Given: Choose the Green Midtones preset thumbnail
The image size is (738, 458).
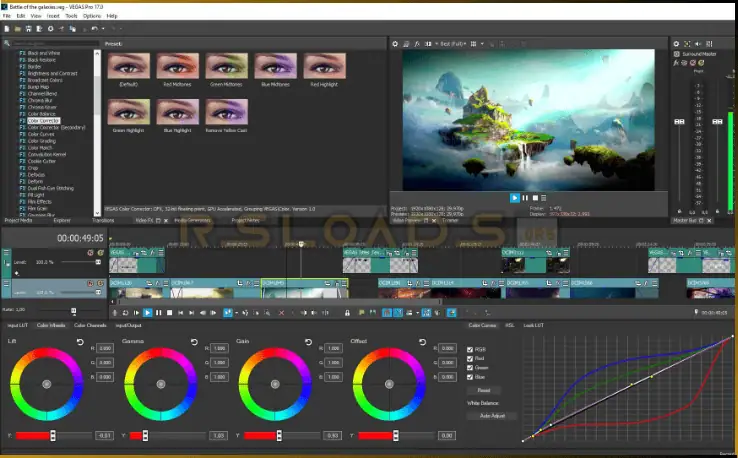Looking at the screenshot, I should 226,65.
